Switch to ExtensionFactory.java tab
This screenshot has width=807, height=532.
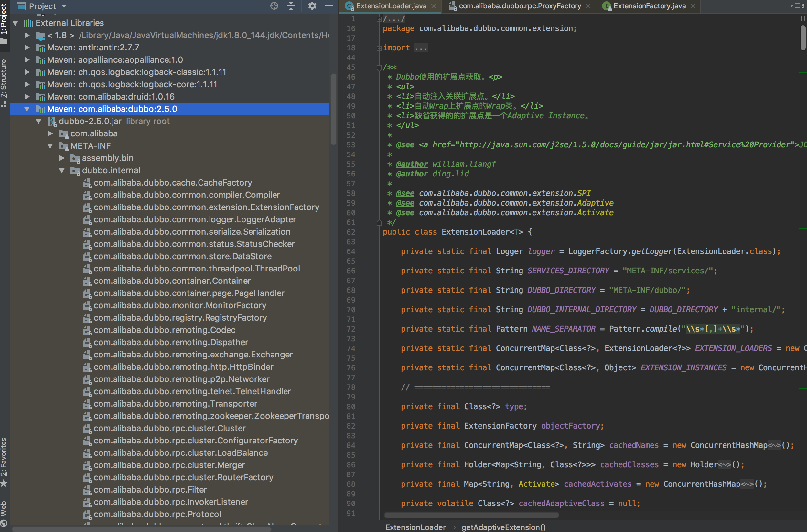point(649,6)
